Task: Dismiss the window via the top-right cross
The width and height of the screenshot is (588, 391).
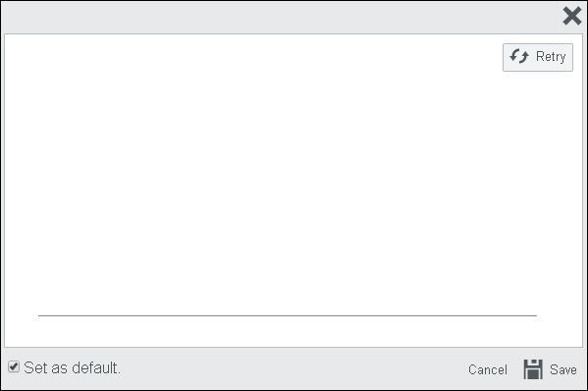Action: tap(572, 16)
